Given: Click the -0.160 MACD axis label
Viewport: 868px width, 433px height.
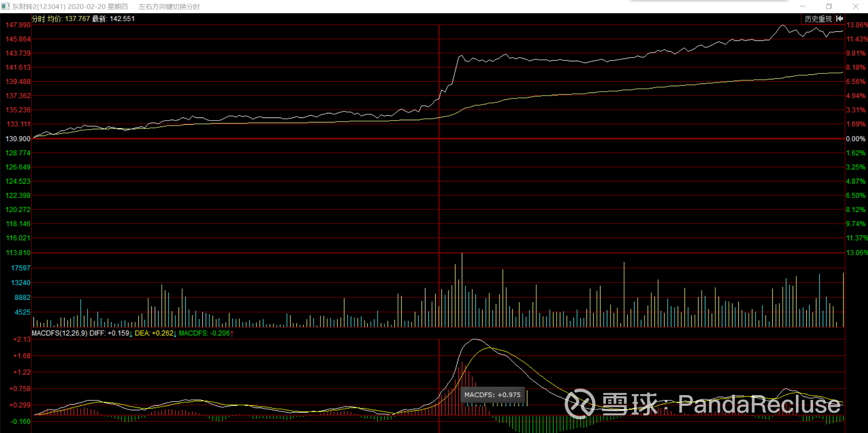Looking at the screenshot, I should [x=20, y=421].
